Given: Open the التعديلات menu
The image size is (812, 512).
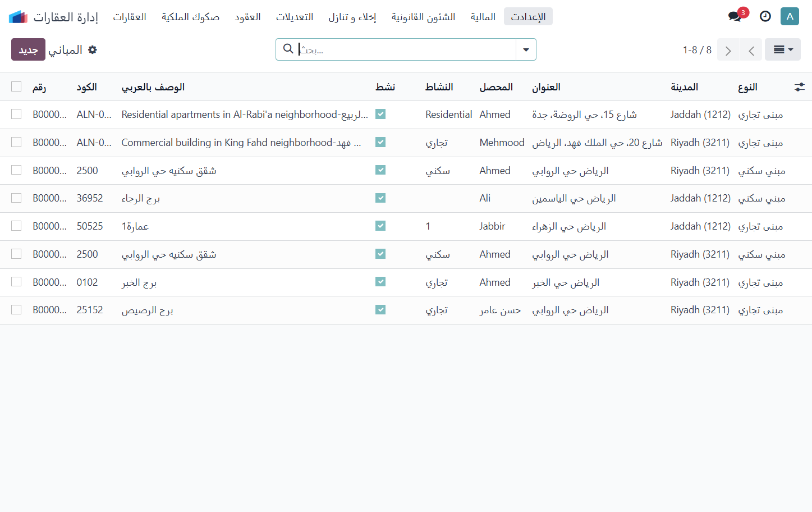Looking at the screenshot, I should click(295, 17).
